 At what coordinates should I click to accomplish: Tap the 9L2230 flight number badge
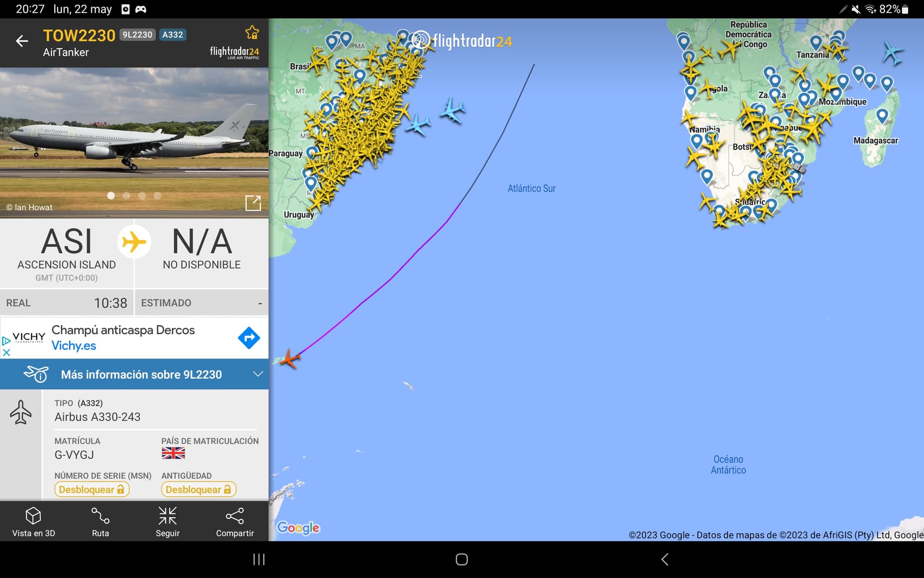(137, 35)
